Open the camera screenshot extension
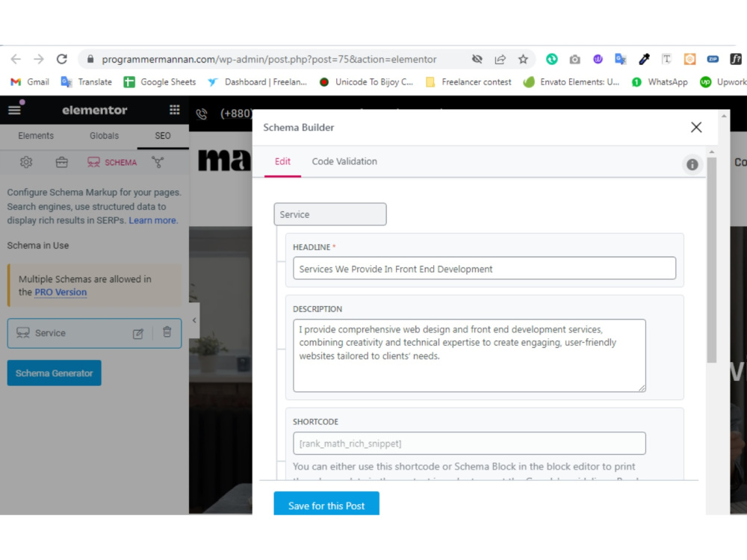Screen dimensions: 747x560 [574, 59]
